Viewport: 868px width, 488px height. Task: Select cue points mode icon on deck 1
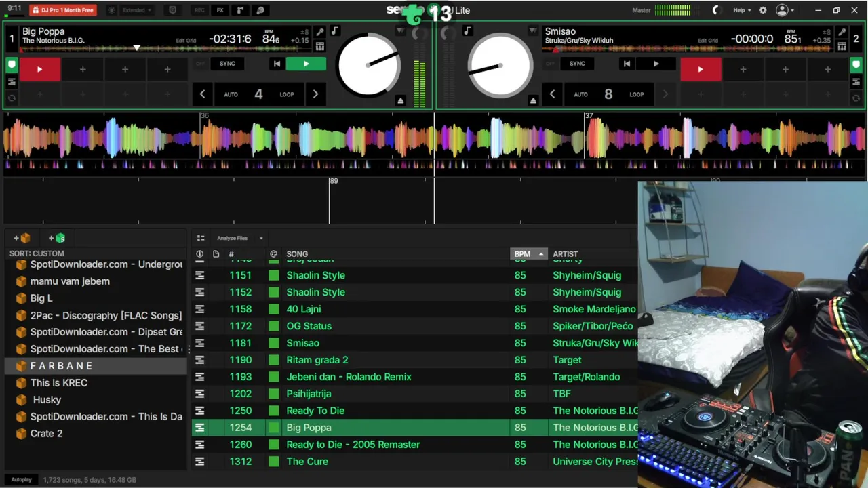[12, 66]
